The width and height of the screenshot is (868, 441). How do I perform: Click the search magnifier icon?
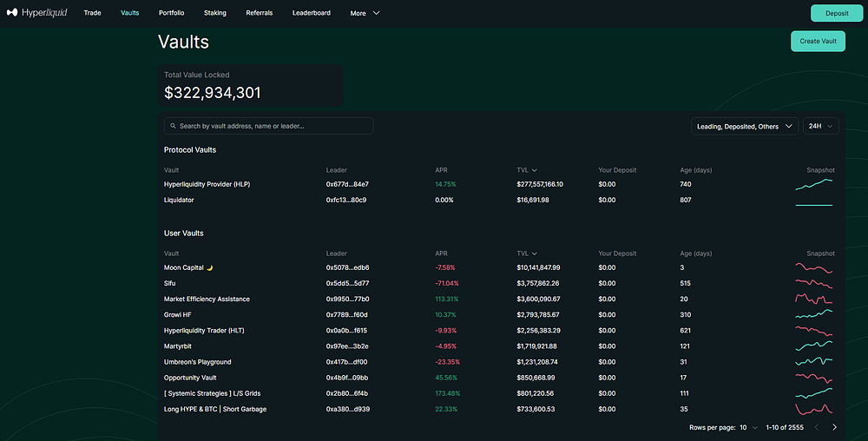[174, 126]
